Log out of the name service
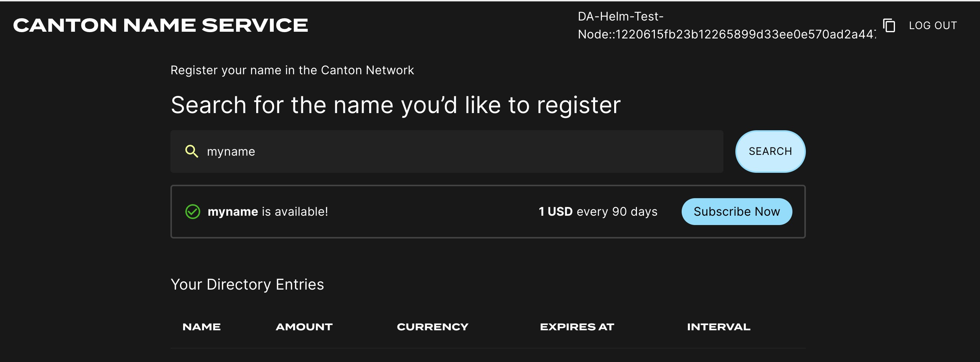The image size is (980, 362). pyautogui.click(x=932, y=25)
